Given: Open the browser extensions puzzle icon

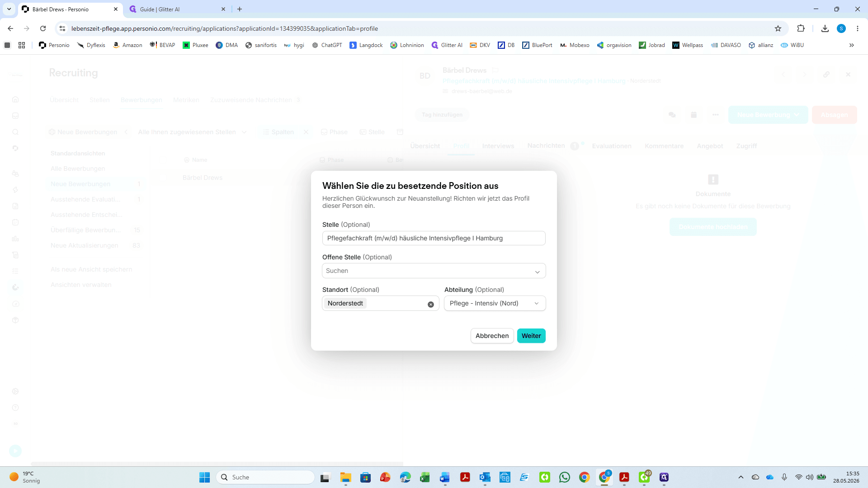Looking at the screenshot, I should [801, 28].
